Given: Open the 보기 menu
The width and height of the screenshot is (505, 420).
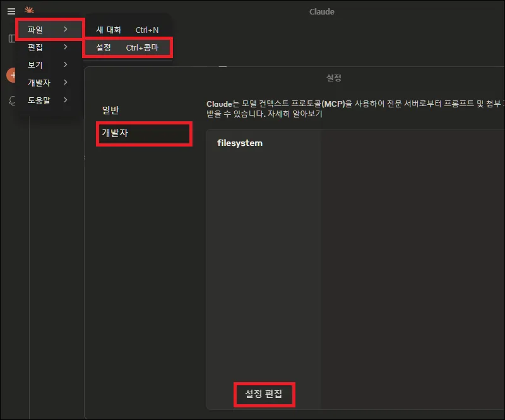Looking at the screenshot, I should pyautogui.click(x=50, y=65).
